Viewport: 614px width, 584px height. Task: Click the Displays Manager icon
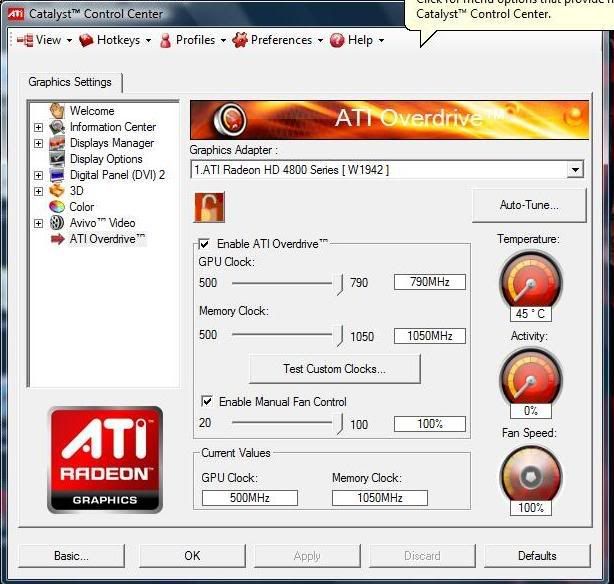tap(57, 143)
